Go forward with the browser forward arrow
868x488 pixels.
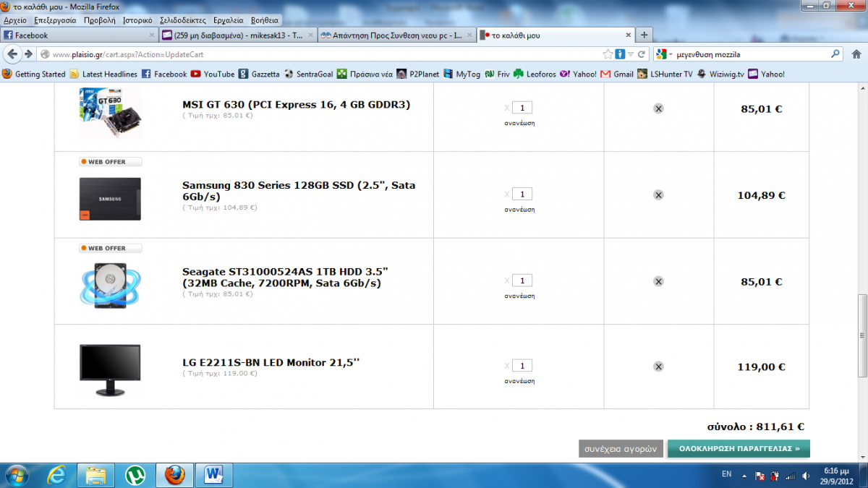27,54
